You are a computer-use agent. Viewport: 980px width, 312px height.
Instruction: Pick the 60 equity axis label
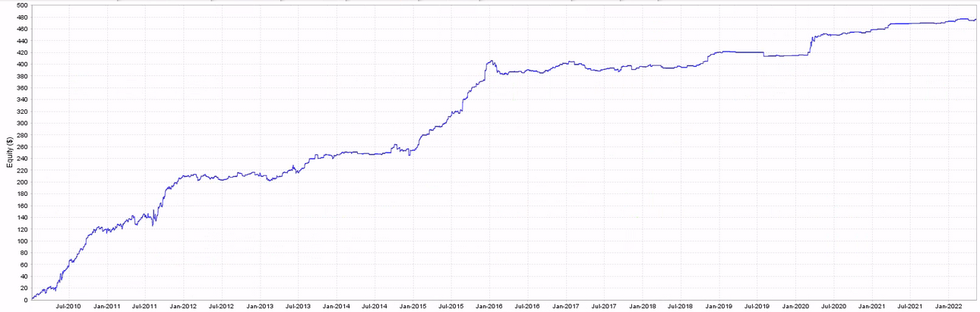click(24, 265)
